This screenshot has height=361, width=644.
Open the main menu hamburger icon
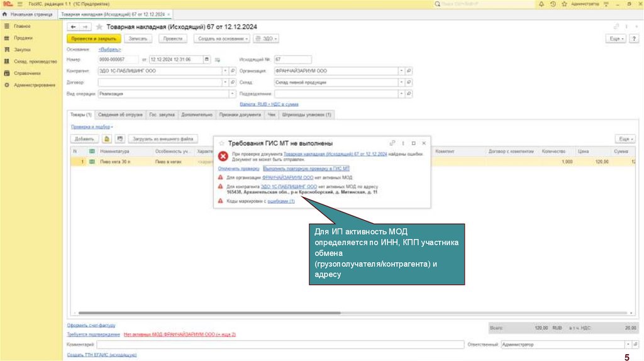[x=19, y=4]
